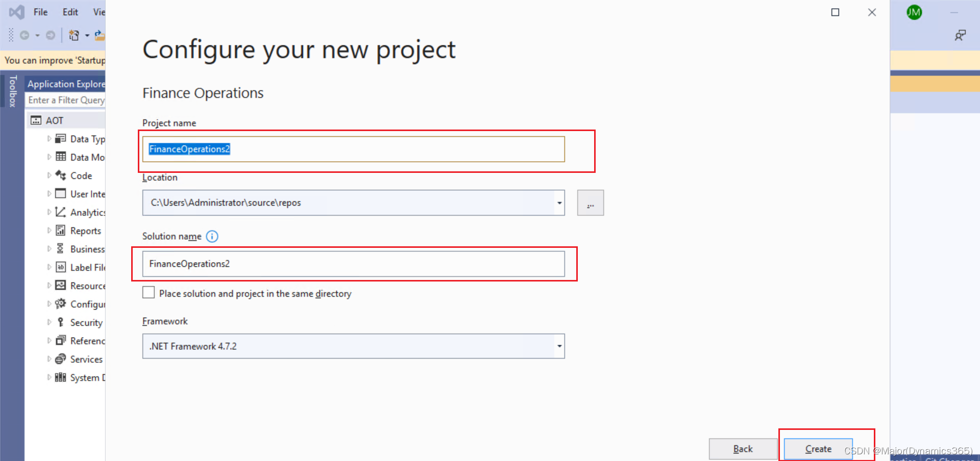The image size is (980, 461).
Task: Click the Create button
Action: [x=817, y=449]
